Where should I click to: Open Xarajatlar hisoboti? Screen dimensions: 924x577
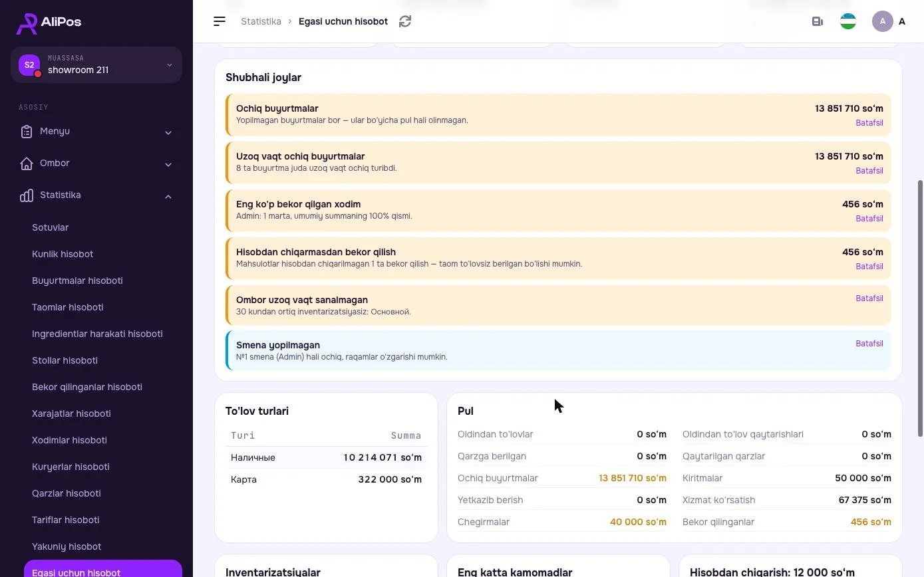(71, 413)
